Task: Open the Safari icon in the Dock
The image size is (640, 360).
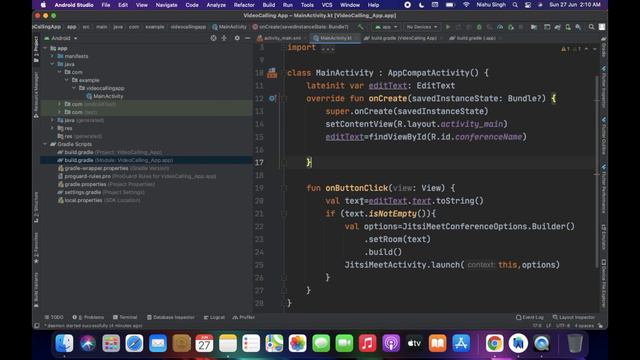Action: 134,343
